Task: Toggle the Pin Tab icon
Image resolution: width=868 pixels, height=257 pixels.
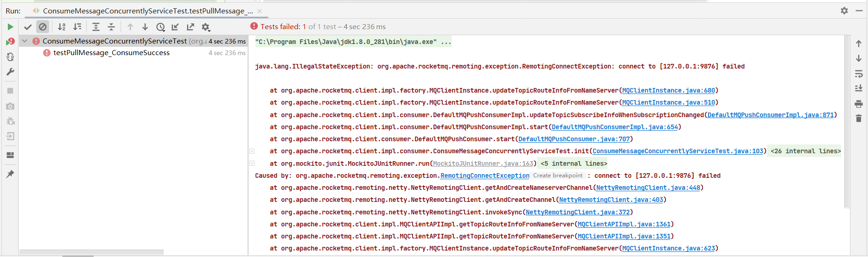Action: coord(10,174)
